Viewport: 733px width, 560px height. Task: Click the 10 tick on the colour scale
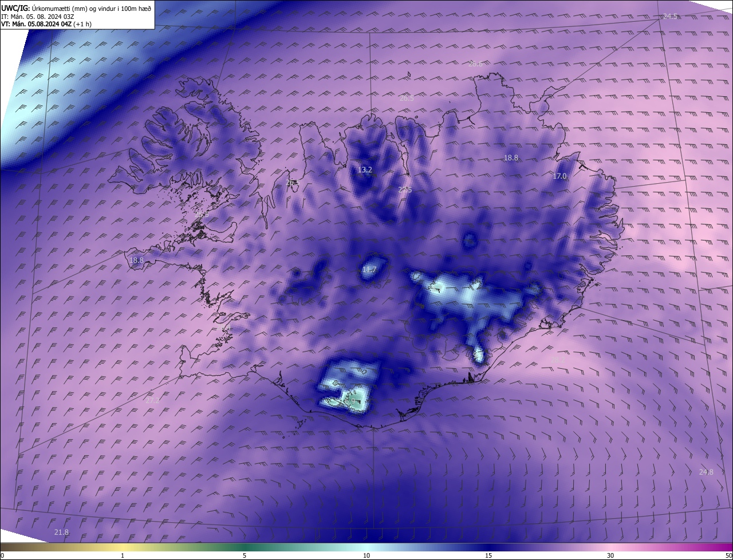tap(366, 555)
